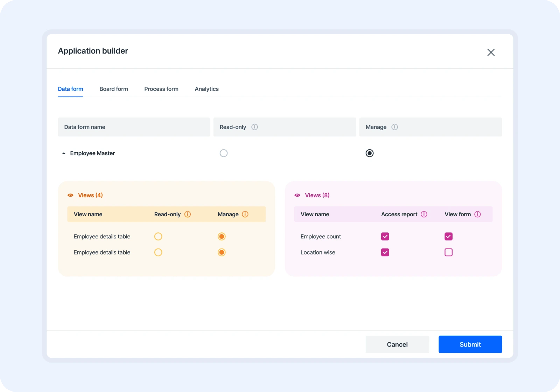This screenshot has width=560, height=392.
Task: Uncheck Access report for Location wise
Action: click(385, 252)
